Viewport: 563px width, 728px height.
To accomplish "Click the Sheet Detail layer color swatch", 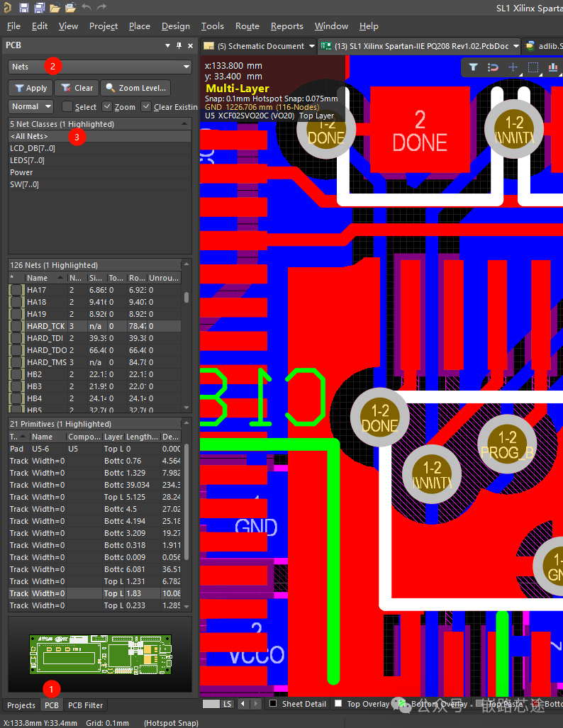I will coord(273,703).
